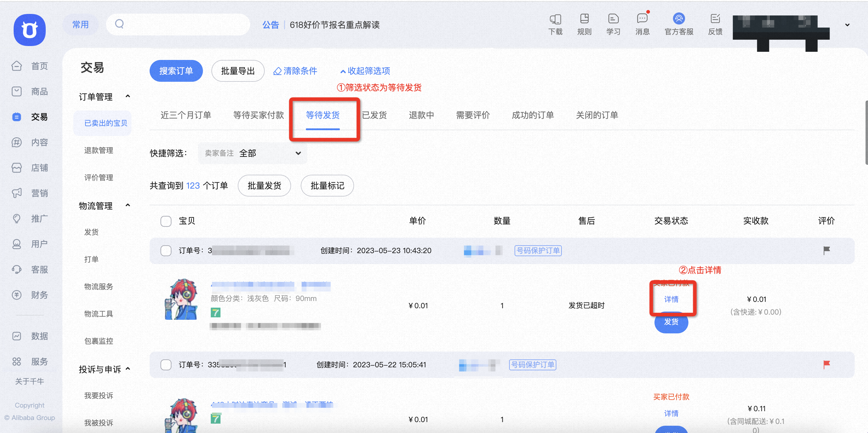Open the 消息 messages icon
868x433 pixels.
coord(642,18)
